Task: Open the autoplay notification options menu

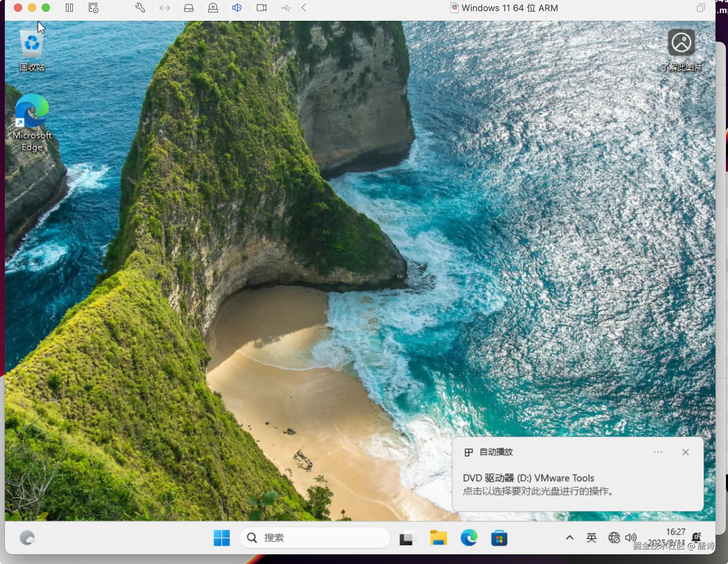Action: pyautogui.click(x=658, y=452)
